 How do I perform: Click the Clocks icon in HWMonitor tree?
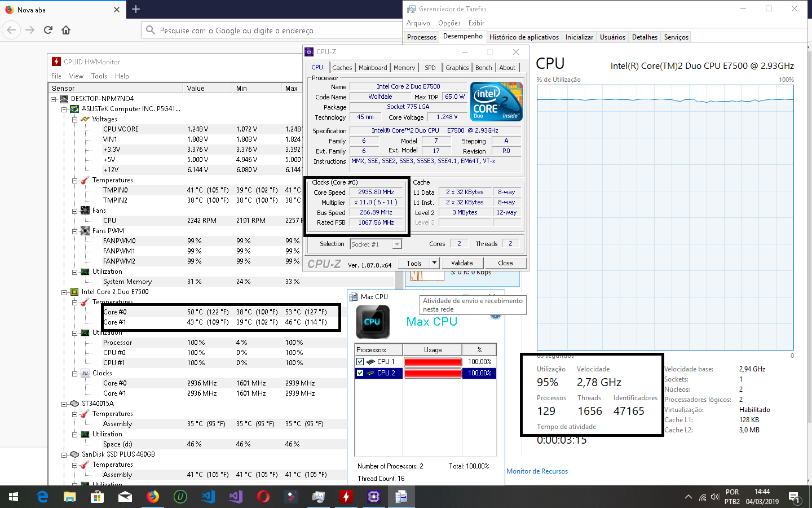click(x=85, y=373)
